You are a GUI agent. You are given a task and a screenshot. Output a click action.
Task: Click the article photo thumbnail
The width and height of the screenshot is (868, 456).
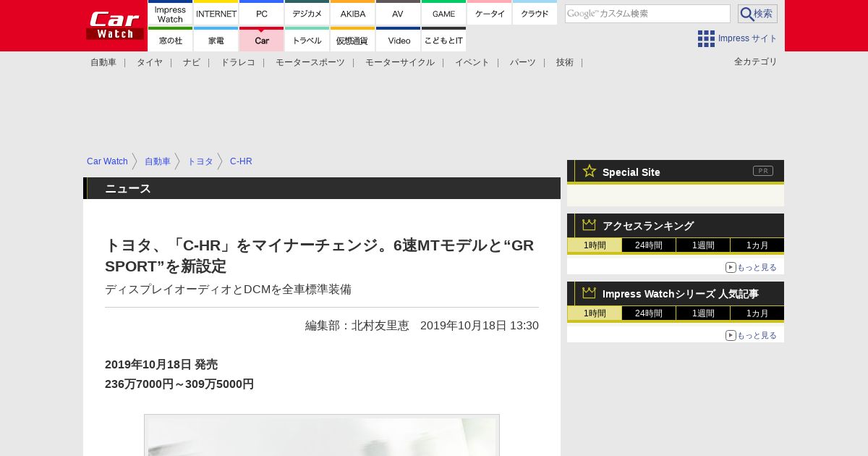click(322, 436)
